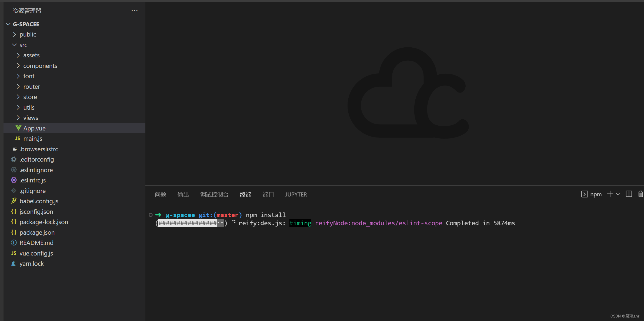Open .eslintrc.js file

tap(74, 180)
